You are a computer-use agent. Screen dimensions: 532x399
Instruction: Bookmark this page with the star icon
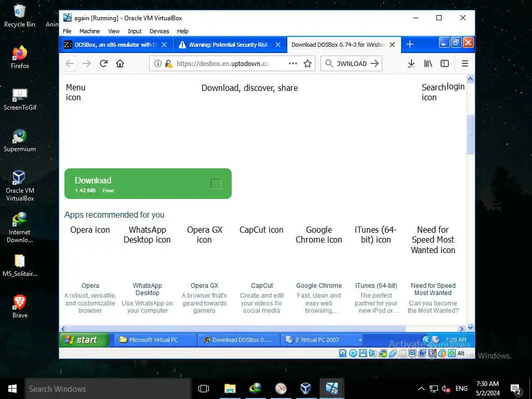(x=308, y=63)
